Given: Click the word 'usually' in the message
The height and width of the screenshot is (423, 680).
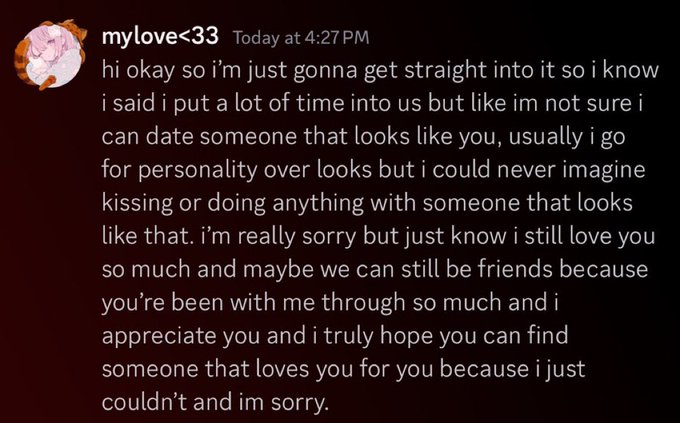Looking at the screenshot, I should point(545,138).
